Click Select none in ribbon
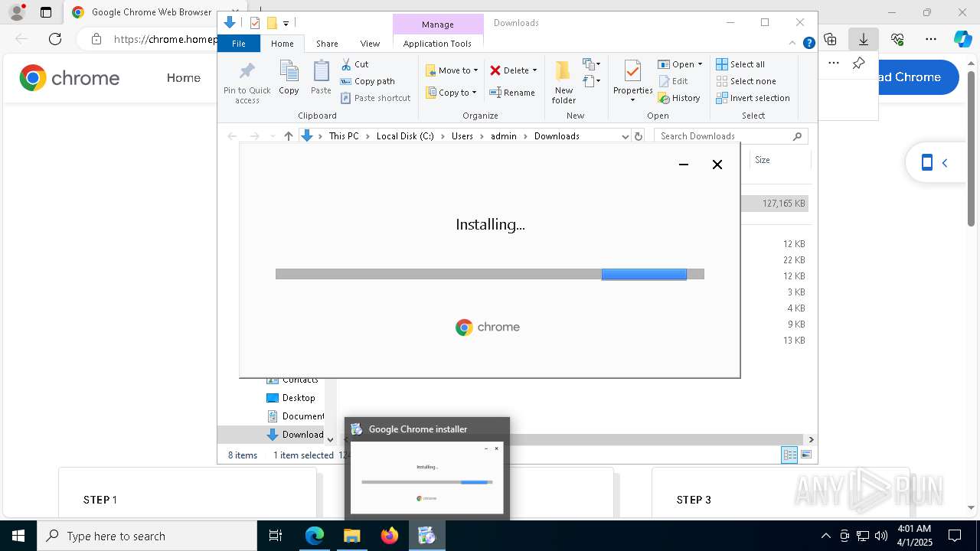The width and height of the screenshot is (980, 551). (x=746, y=81)
